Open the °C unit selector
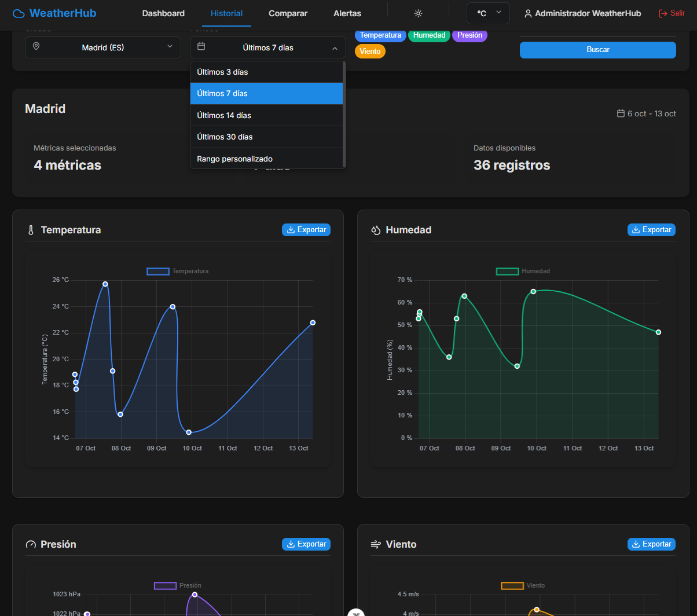 488,13
